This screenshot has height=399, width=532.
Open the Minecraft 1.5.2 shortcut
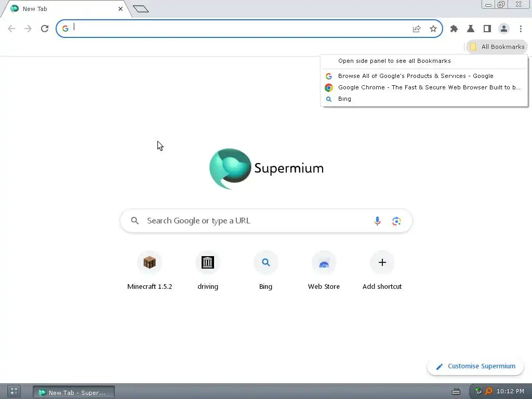[150, 270]
